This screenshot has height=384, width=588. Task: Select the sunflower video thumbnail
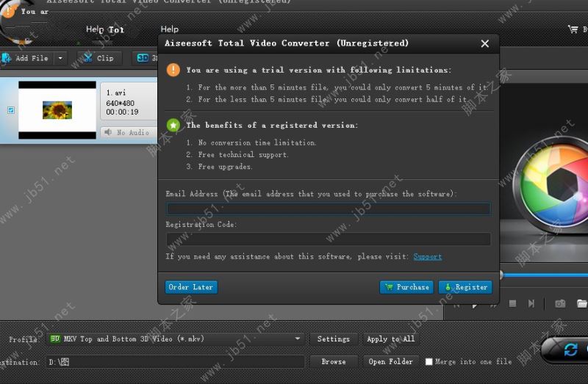coord(57,110)
